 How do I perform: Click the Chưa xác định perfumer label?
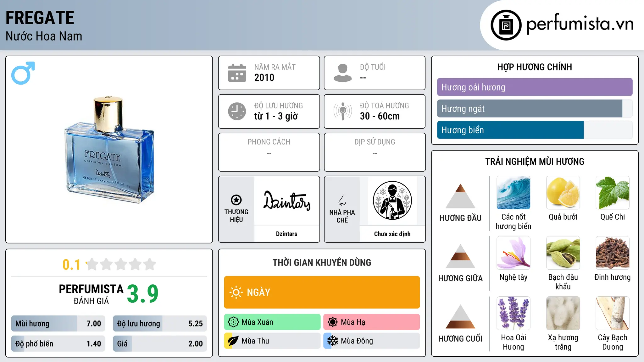tap(392, 234)
